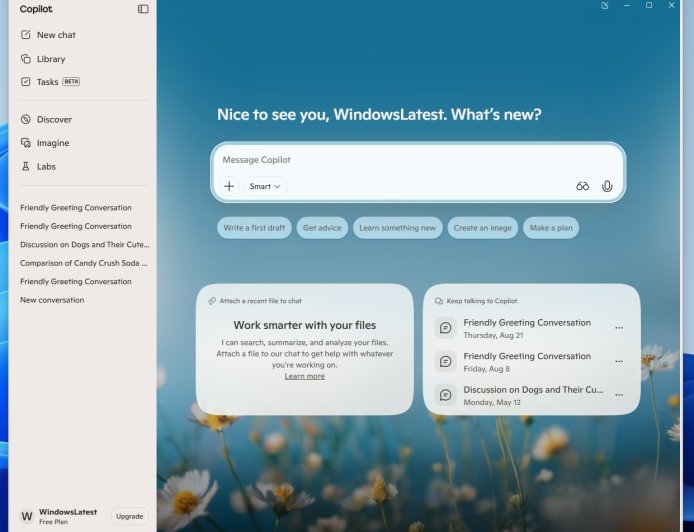694x532 pixels.
Task: Click the Get advice chip
Action: click(322, 227)
